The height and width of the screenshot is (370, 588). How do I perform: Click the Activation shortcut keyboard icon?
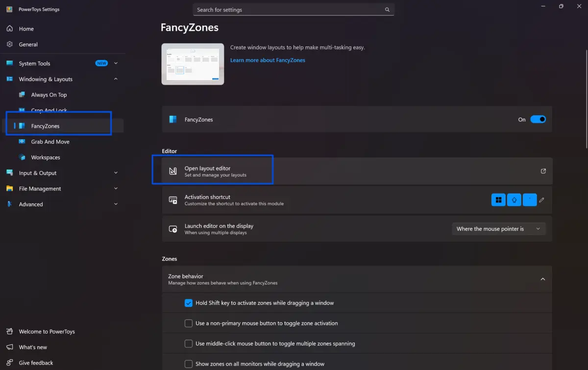pos(172,200)
